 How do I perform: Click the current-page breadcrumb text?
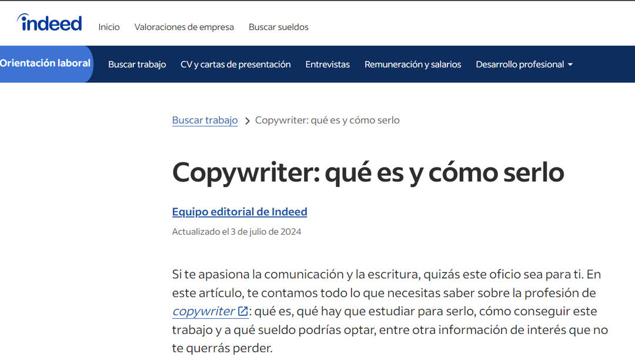(x=327, y=120)
